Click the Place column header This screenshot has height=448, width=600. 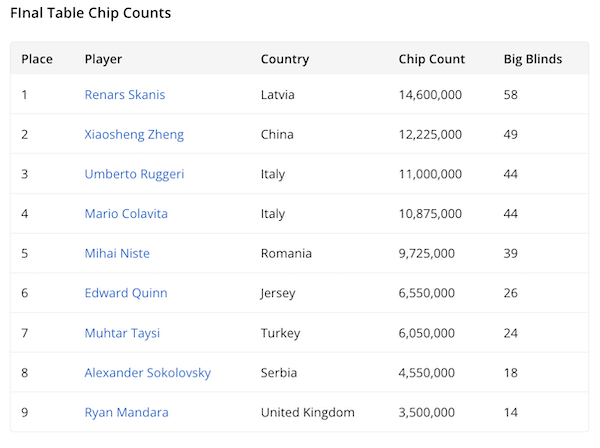point(37,59)
